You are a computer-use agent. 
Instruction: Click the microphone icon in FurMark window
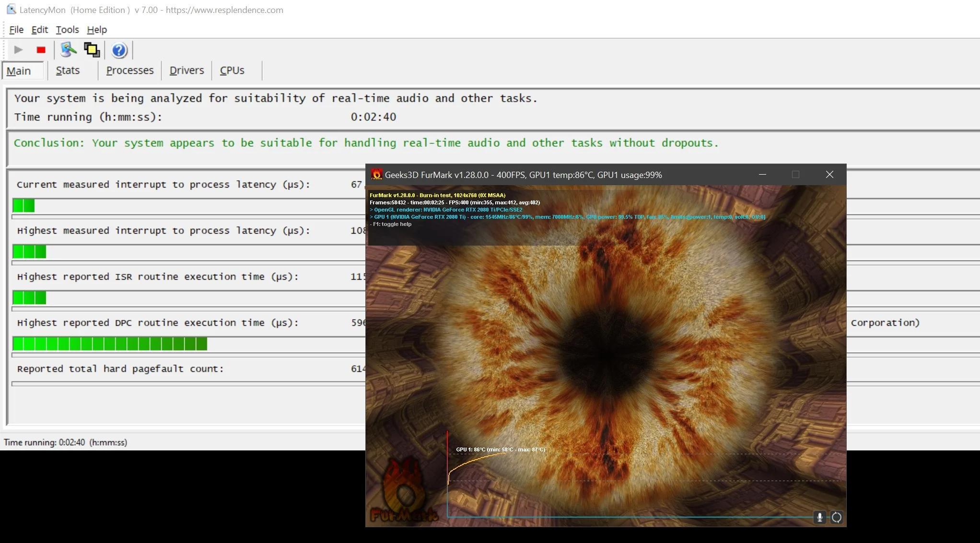pyautogui.click(x=820, y=517)
